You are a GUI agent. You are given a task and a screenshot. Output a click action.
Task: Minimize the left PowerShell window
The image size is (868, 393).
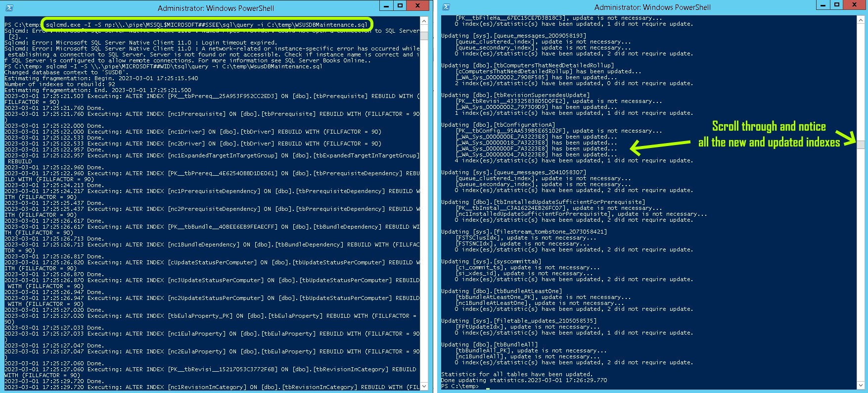coord(387,5)
